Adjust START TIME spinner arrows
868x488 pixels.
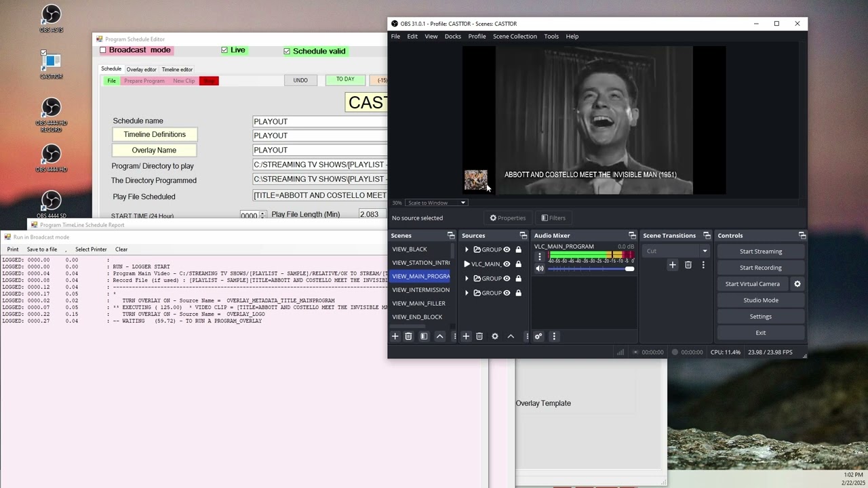tap(262, 216)
